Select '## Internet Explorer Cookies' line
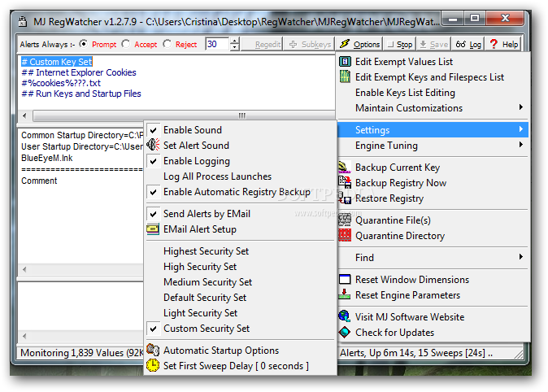The image size is (548, 392). point(79,72)
